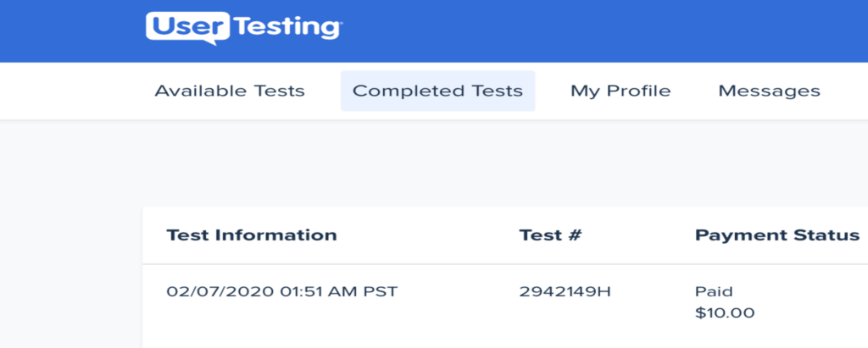Click the Test Information column header
The height and width of the screenshot is (348, 868).
coord(252,235)
